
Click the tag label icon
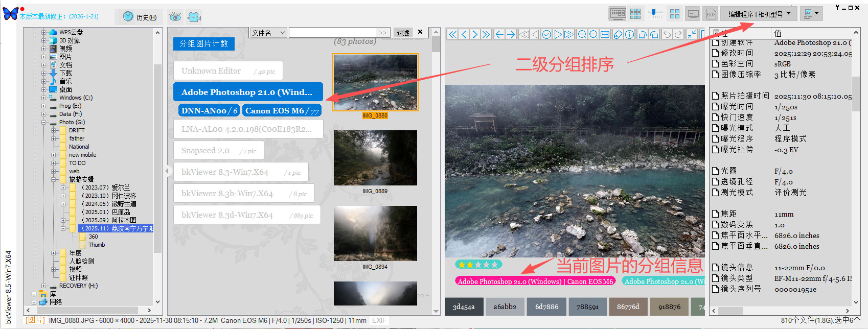coord(618,34)
